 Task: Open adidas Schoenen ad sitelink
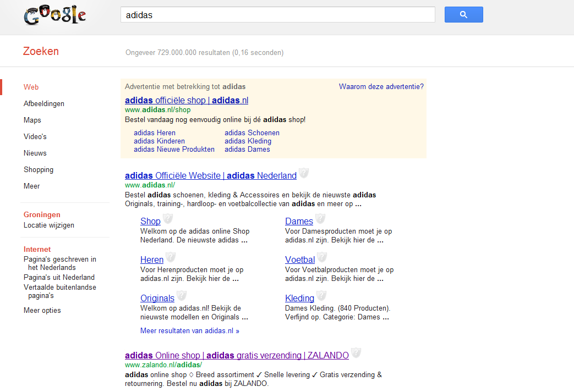[252, 132]
